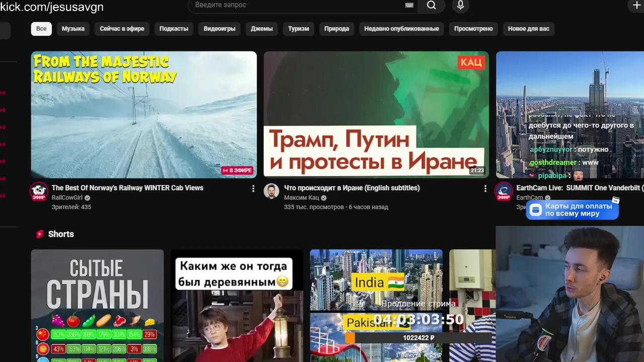Image resolution: width=644 pixels, height=362 pixels.
Task: Click the stream donation progress bar 1022422 ₽
Action: [419, 338]
